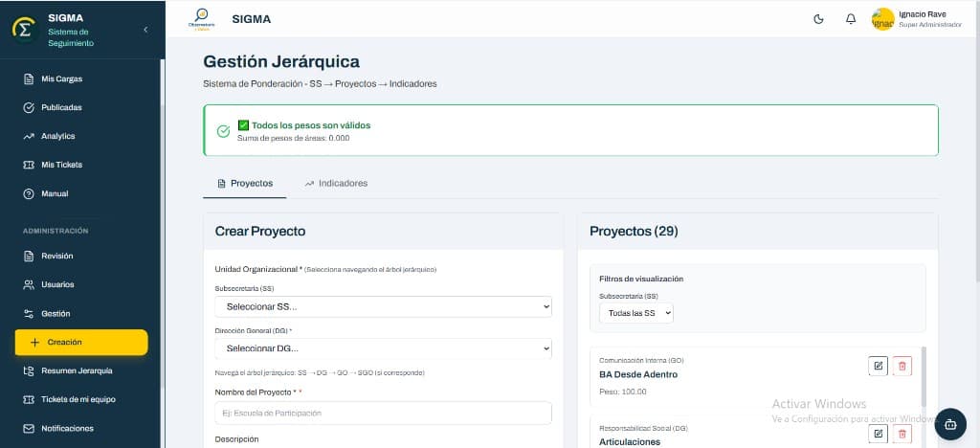Collapse the sidebar with the chevron arrow

click(145, 30)
